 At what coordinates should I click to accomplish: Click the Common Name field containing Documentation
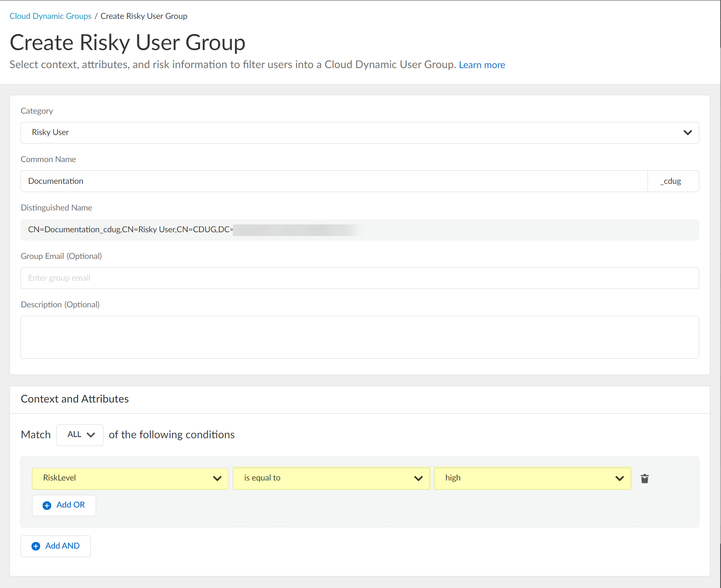point(334,181)
